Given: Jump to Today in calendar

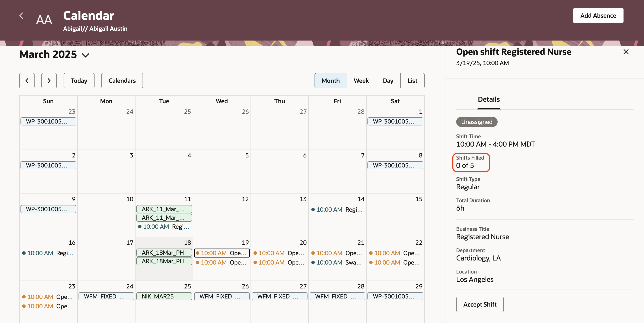Looking at the screenshot, I should (x=79, y=80).
